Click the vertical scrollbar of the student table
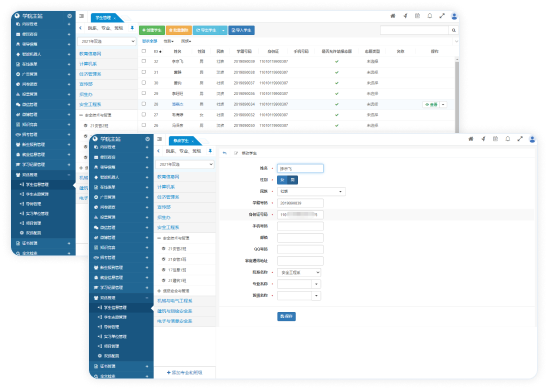 (456, 94)
